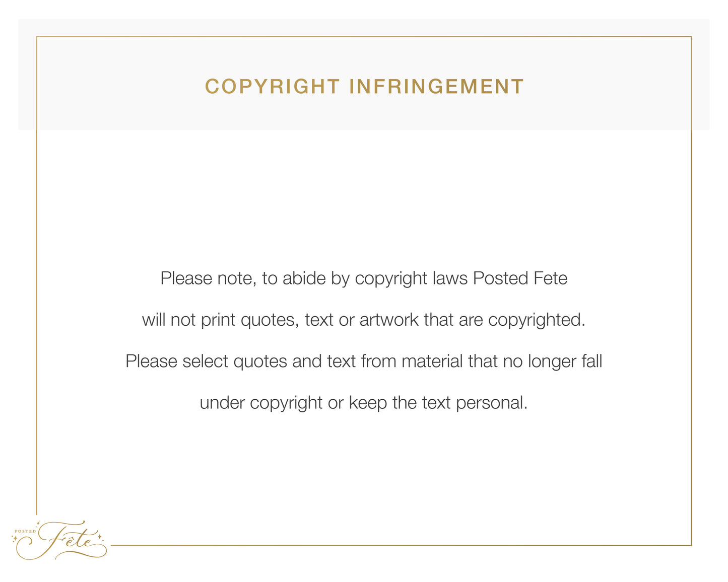The height and width of the screenshot is (582, 728).
Task: Click the word "personal." ending the notice
Action: click(491, 403)
